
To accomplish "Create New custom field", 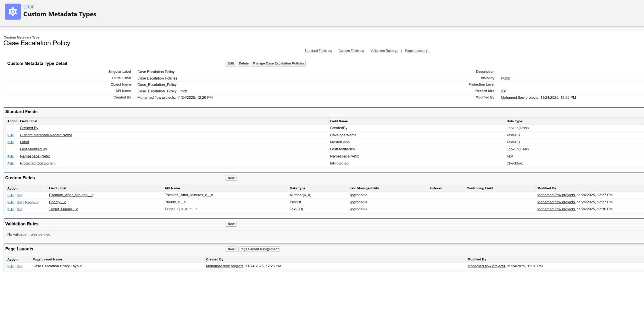I will pyautogui.click(x=231, y=178).
